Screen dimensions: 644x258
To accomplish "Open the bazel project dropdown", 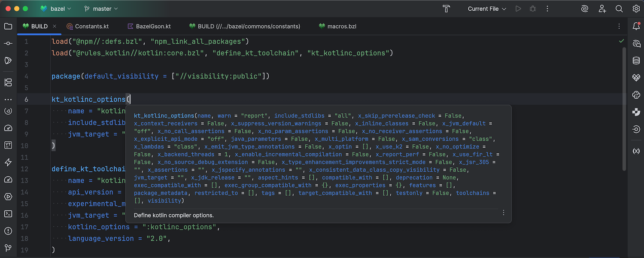I will (x=56, y=9).
